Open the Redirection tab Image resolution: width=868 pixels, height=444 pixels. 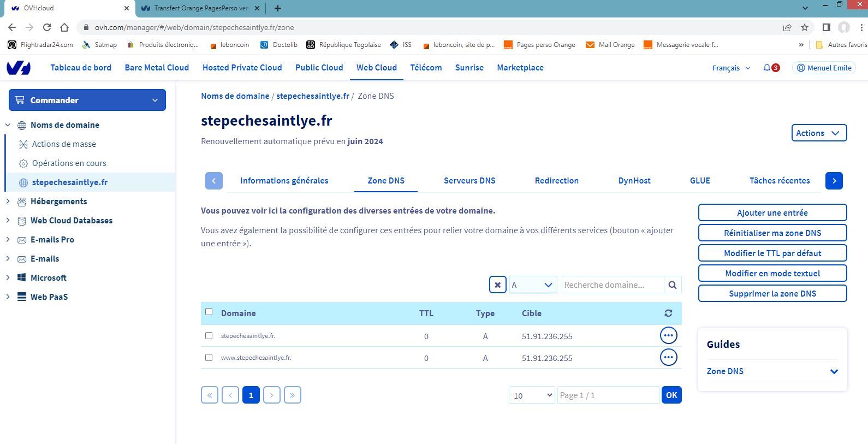556,181
